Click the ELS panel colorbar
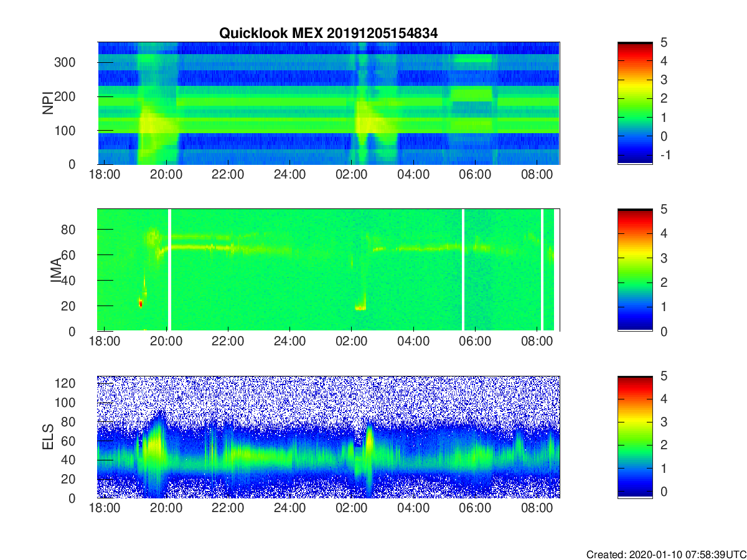This screenshot has width=747, height=560. 635,437
